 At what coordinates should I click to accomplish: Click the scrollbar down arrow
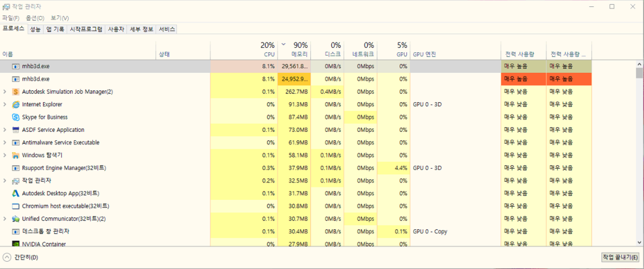coord(639,243)
